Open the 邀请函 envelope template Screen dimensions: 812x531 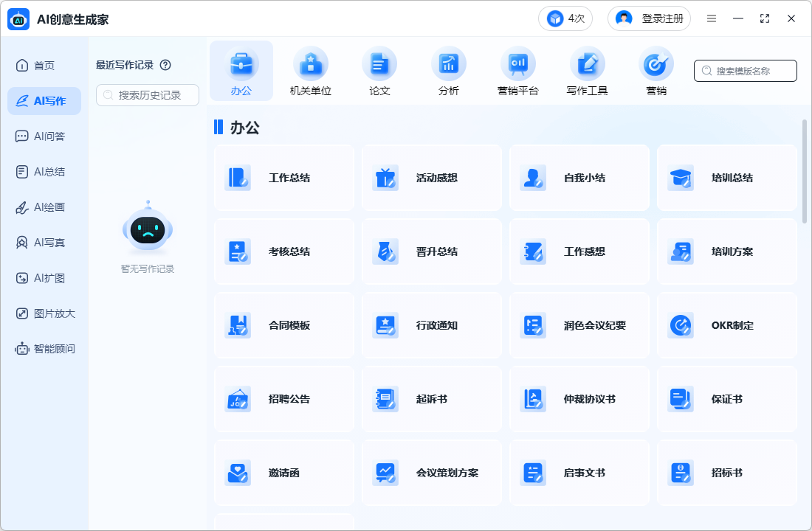238,473
